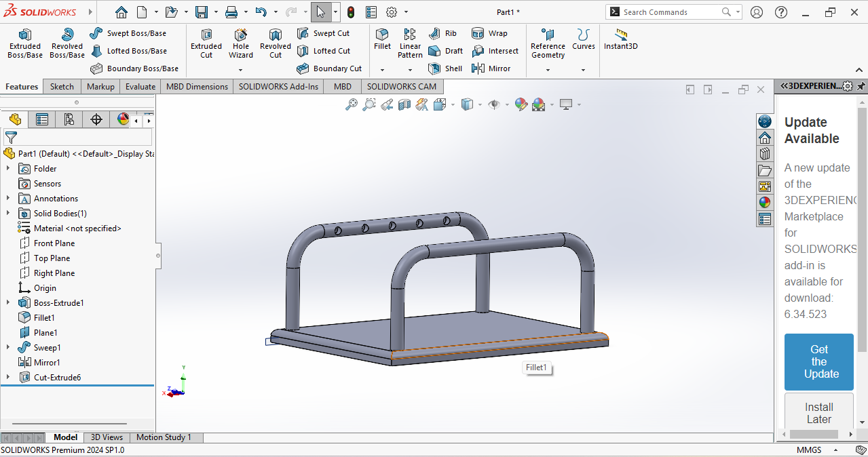Click the Mirror feature tool
This screenshot has height=457, width=868.
[491, 68]
